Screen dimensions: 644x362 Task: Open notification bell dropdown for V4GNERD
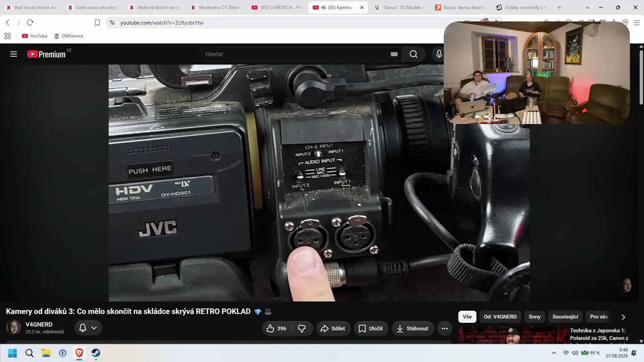click(89, 328)
